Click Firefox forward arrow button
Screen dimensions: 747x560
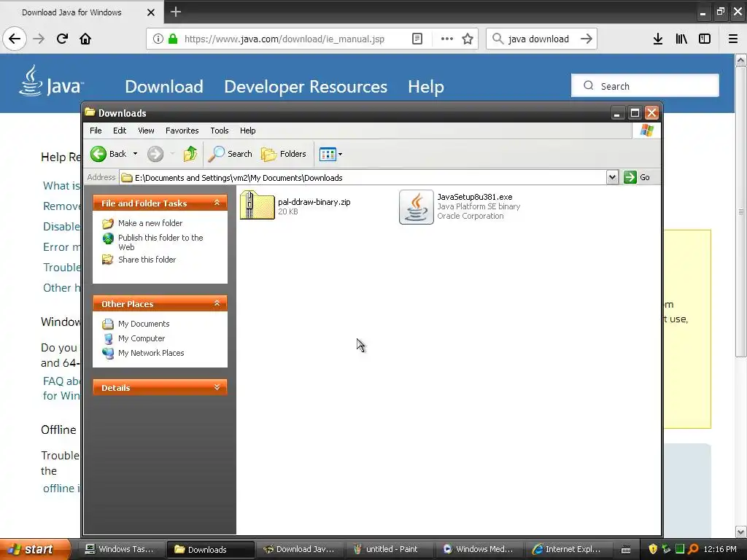click(39, 39)
